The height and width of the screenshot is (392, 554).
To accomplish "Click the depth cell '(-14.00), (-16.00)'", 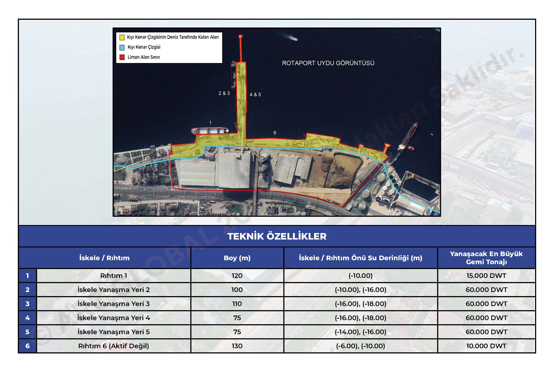I will click(x=361, y=332).
